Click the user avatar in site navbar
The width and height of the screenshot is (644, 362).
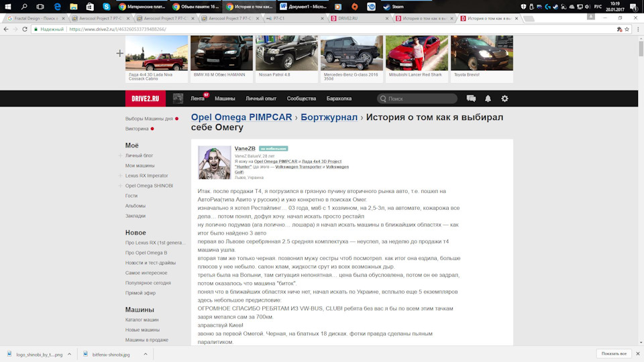[x=178, y=99]
